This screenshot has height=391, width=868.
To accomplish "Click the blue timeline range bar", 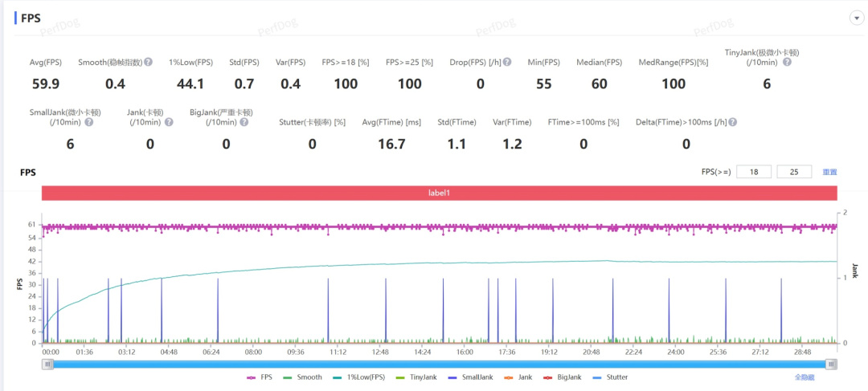I will [440, 364].
